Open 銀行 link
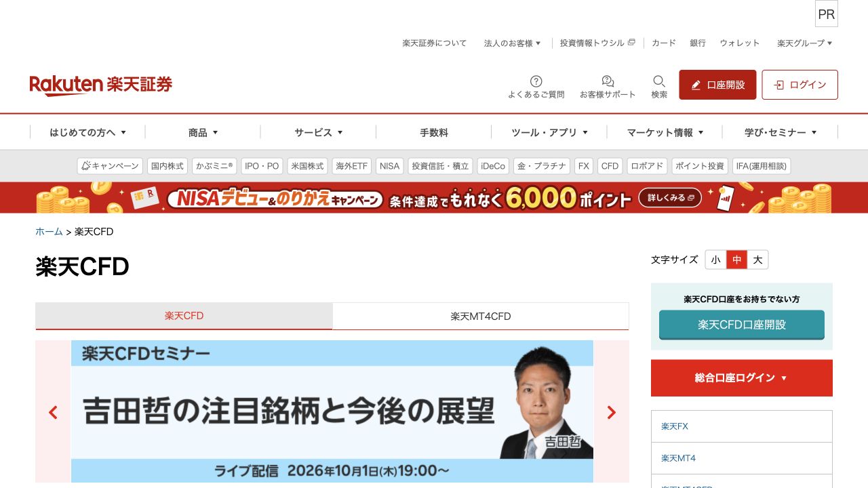This screenshot has width=868, height=488. coord(698,43)
